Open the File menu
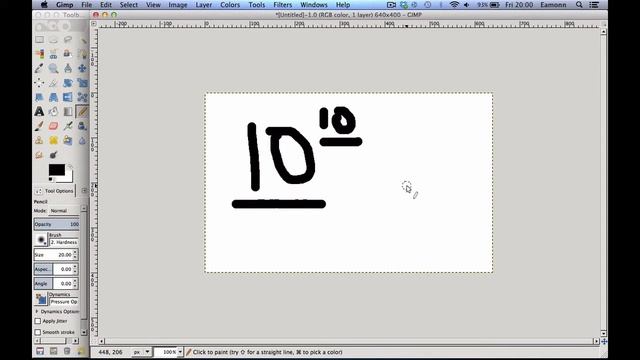 point(87,5)
